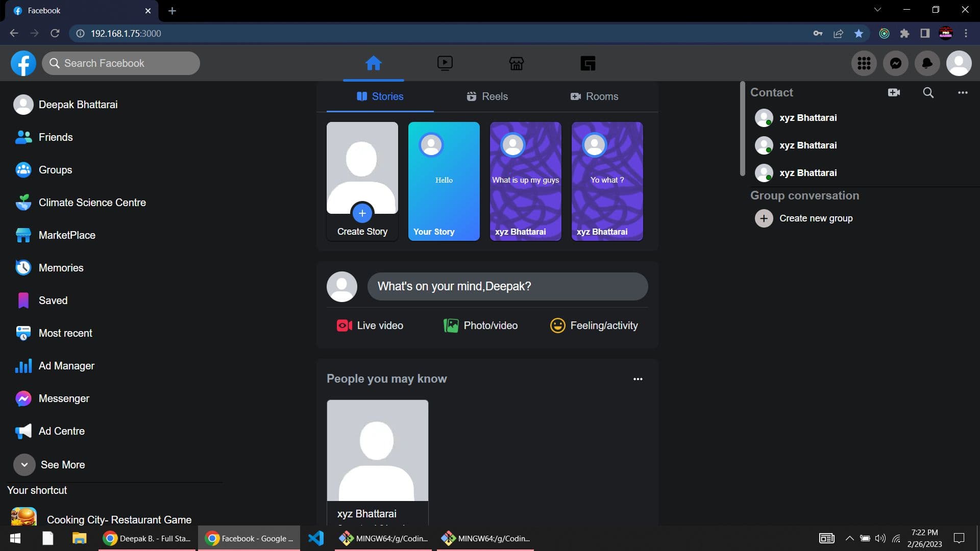This screenshot has width=980, height=551.
Task: Open the nine-dot menu grid icon
Action: click(x=864, y=63)
